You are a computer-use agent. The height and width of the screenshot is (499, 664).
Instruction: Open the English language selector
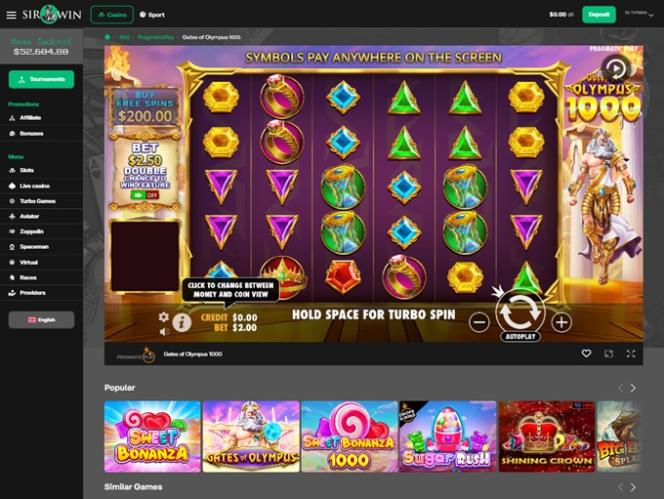click(x=42, y=320)
